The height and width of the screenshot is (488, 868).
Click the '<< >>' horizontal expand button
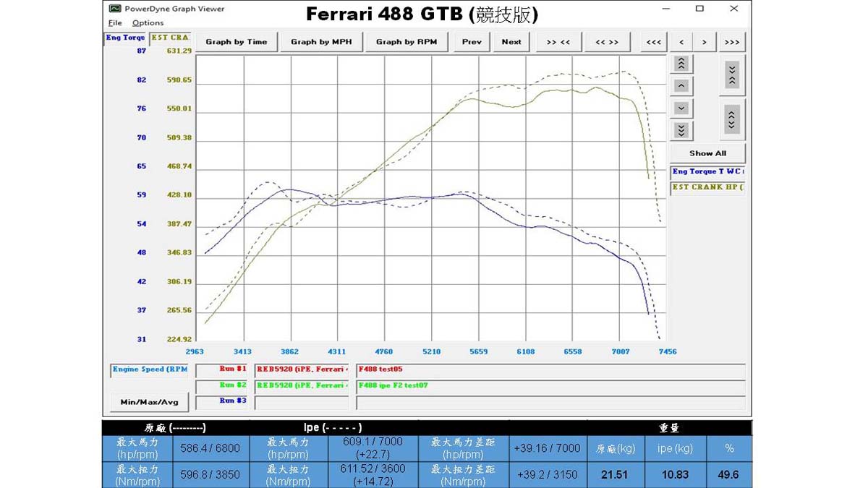click(607, 42)
